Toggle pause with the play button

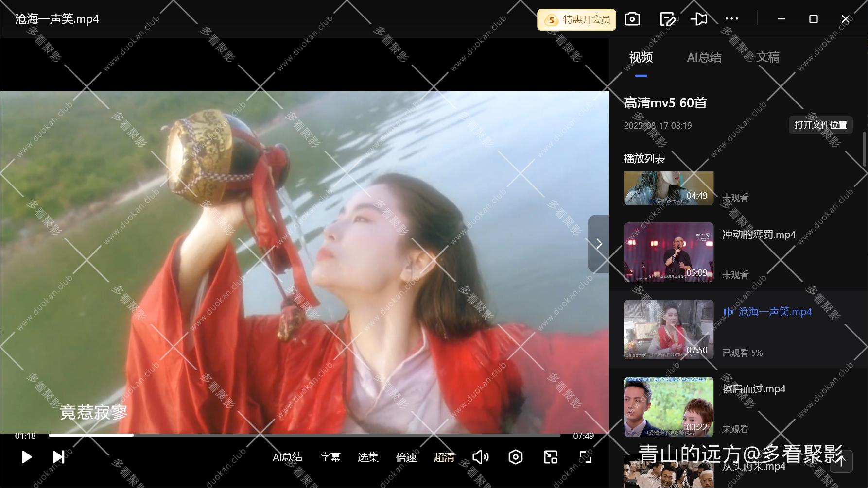click(27, 457)
